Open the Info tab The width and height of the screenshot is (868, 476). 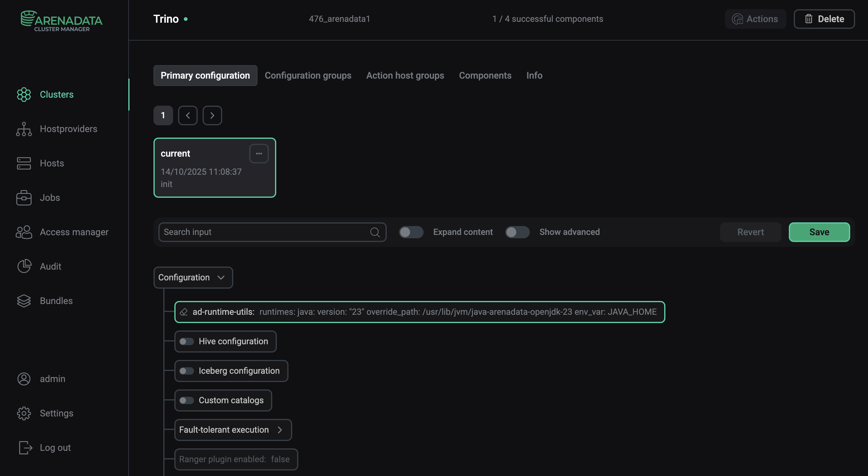[x=534, y=76]
